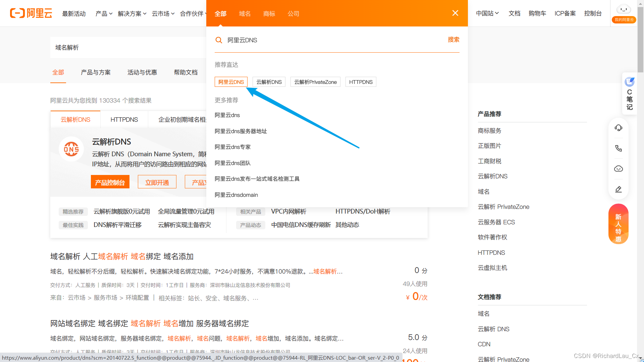Image resolution: width=644 pixels, height=362 pixels.
Task: Open VPC内网解析 link
Action: [x=289, y=212]
